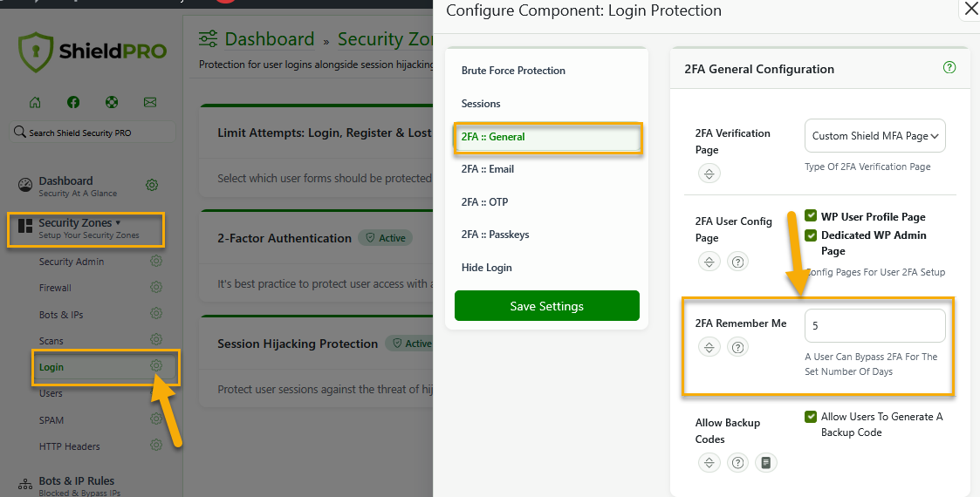The width and height of the screenshot is (980, 497).
Task: Open Security Admin zone
Action: 72,262
